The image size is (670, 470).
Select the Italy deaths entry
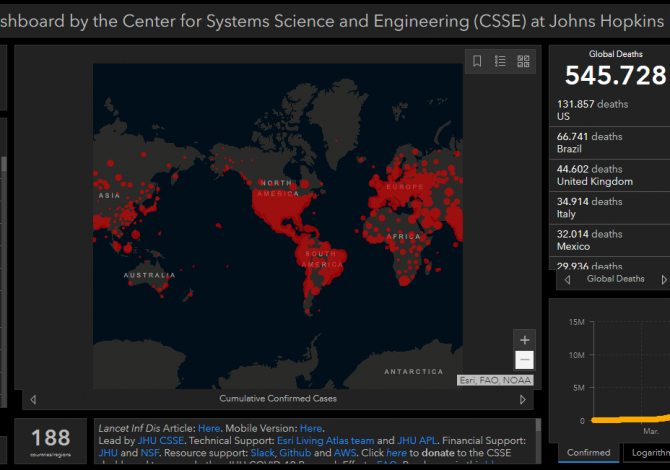click(x=609, y=208)
